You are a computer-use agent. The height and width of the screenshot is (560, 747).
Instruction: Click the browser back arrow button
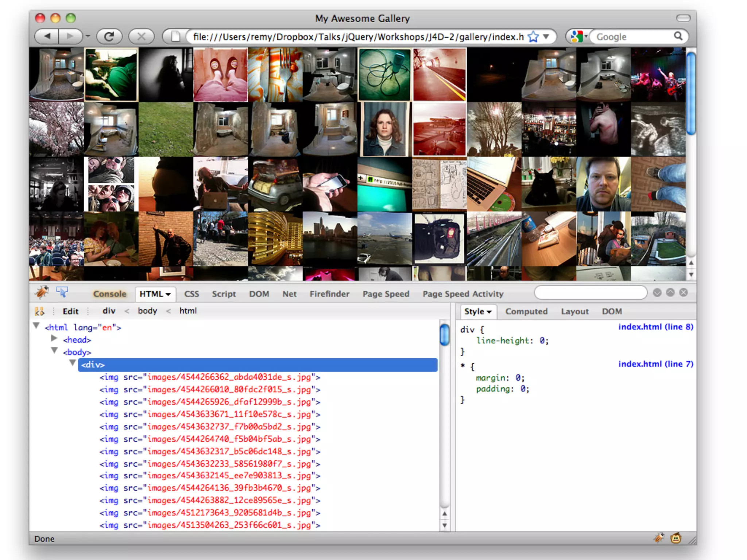[47, 36]
